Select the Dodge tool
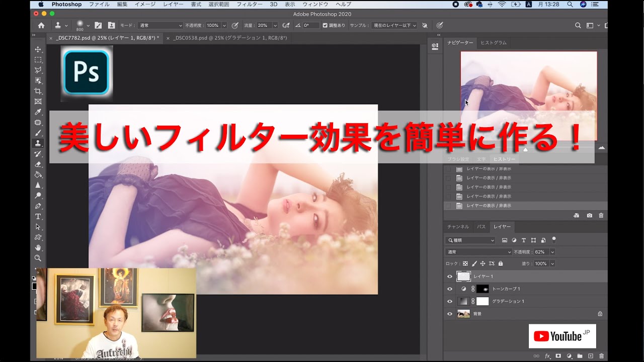 38,196
